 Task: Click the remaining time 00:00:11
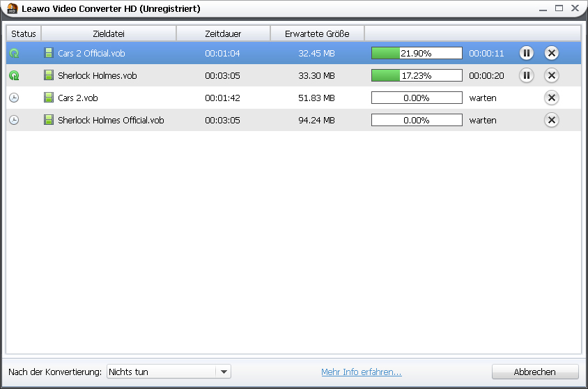point(486,53)
